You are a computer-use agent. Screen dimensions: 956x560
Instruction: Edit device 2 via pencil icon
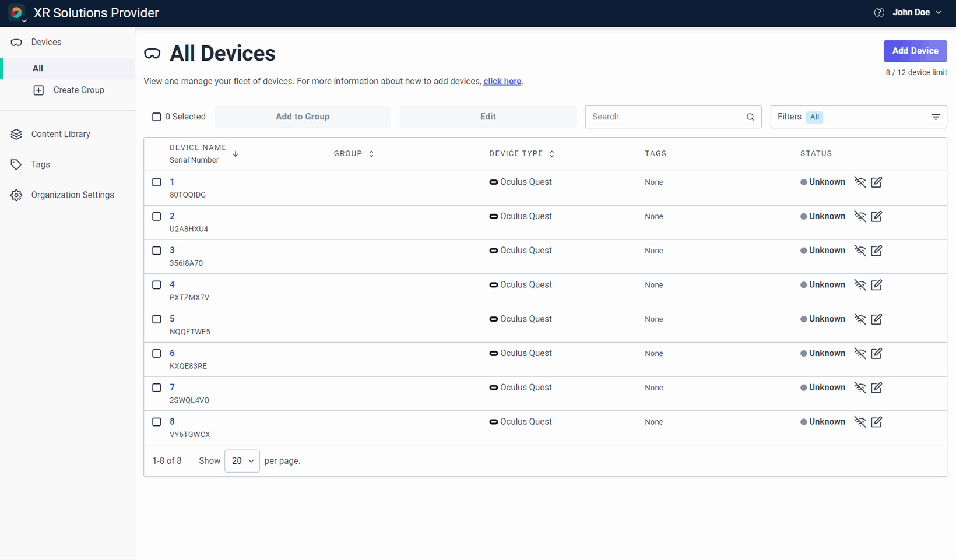point(876,217)
